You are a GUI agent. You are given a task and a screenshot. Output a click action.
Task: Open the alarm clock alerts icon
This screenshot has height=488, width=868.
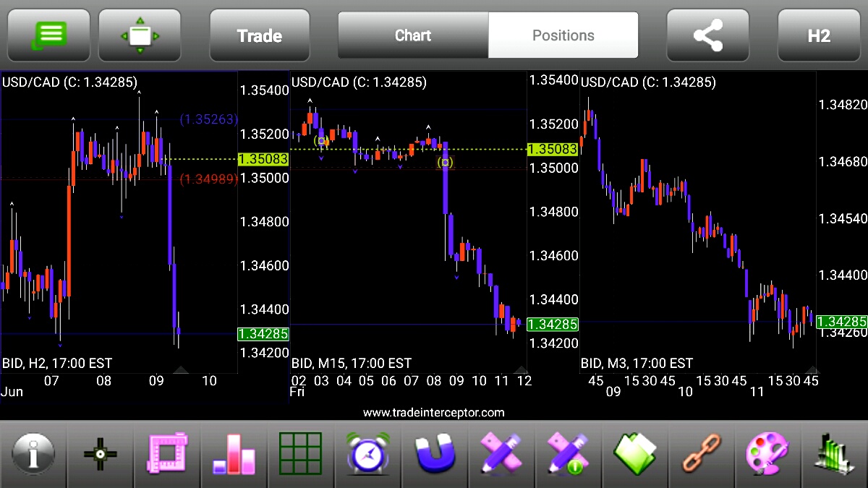[x=367, y=455]
